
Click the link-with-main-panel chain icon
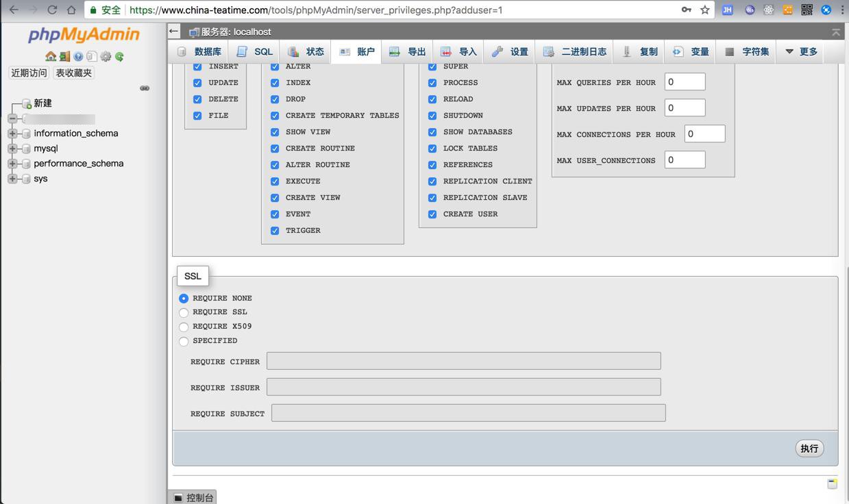[145, 88]
